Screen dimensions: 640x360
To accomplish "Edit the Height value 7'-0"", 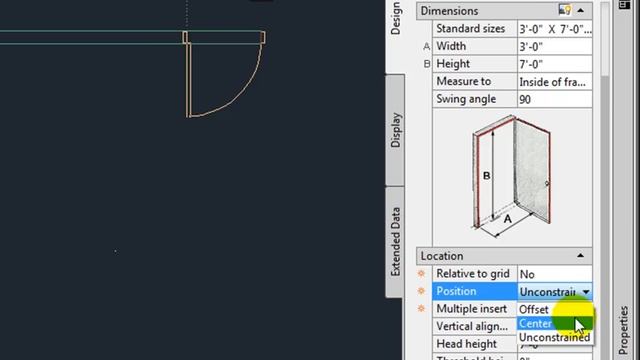I will tap(555, 64).
